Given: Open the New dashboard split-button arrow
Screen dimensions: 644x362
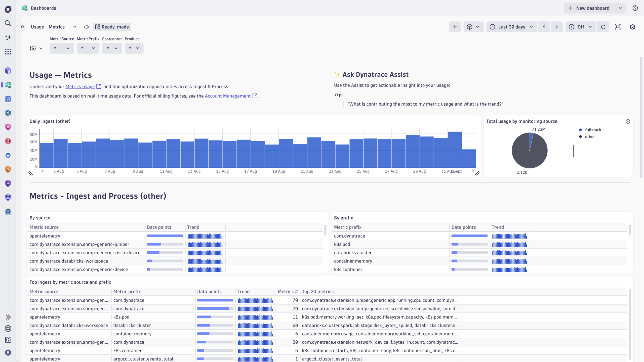Looking at the screenshot, I should click(620, 8).
